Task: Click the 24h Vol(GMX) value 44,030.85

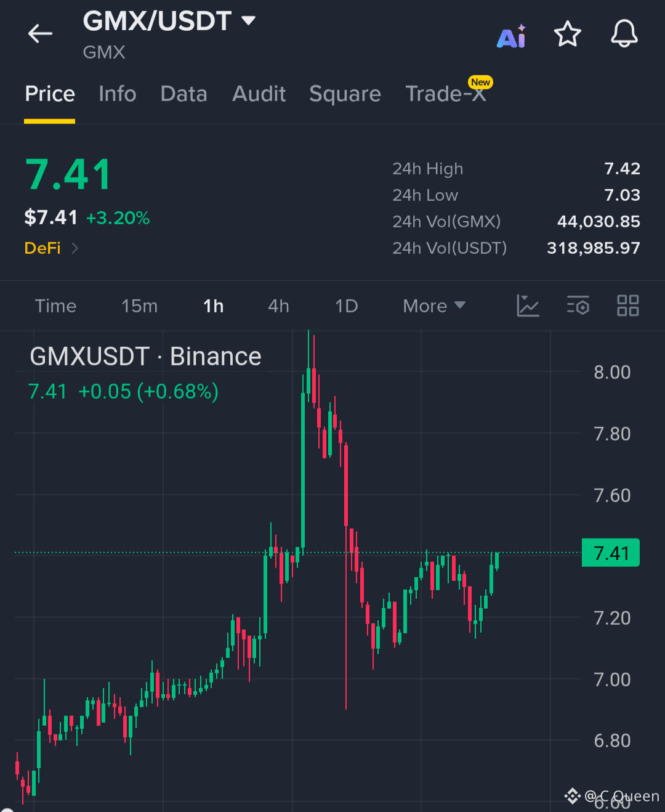Action: pyautogui.click(x=598, y=222)
